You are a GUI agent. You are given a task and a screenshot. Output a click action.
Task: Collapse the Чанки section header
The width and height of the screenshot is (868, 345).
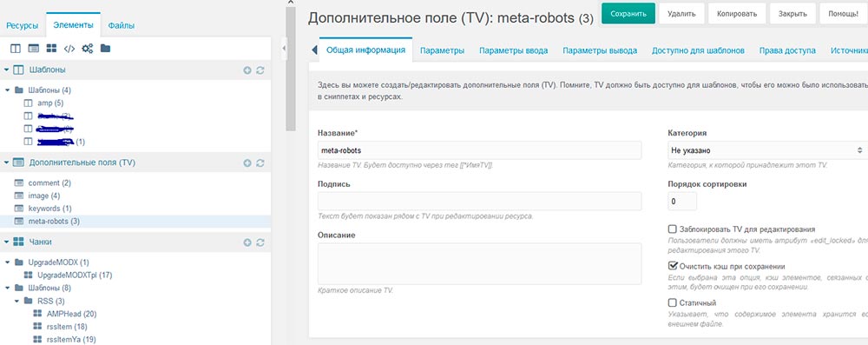tap(7, 242)
